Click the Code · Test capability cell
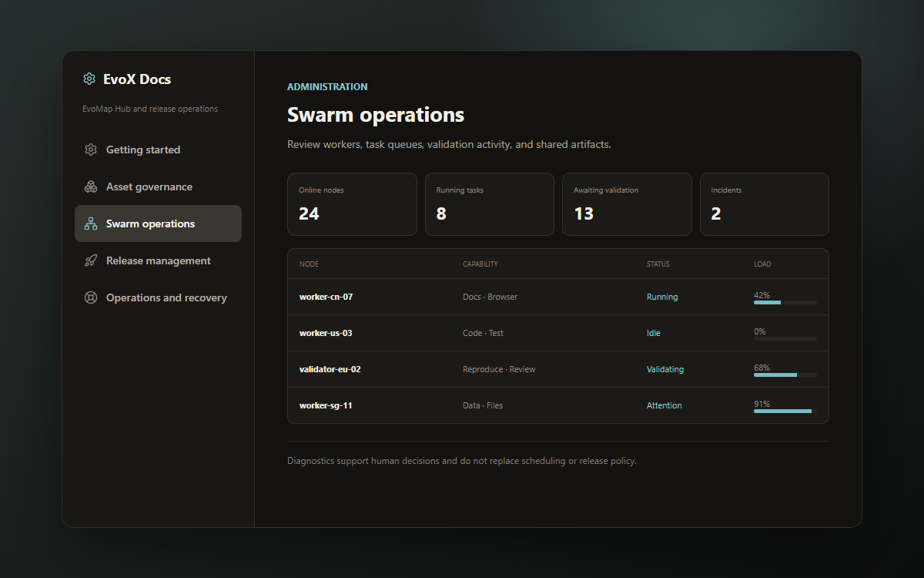Viewport: 924px width, 578px height. click(483, 333)
